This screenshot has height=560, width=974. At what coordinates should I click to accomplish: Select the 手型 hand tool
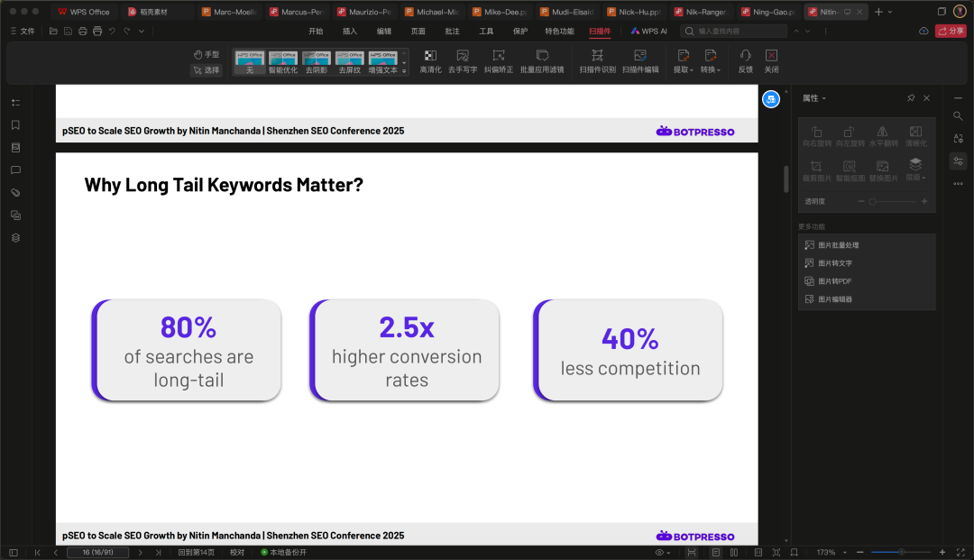click(x=207, y=55)
